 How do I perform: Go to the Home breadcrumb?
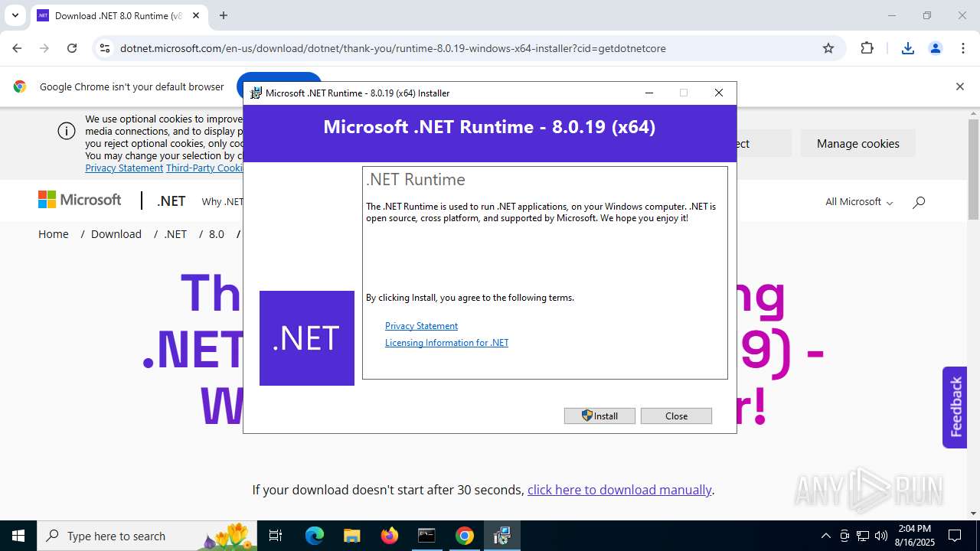[x=54, y=234]
